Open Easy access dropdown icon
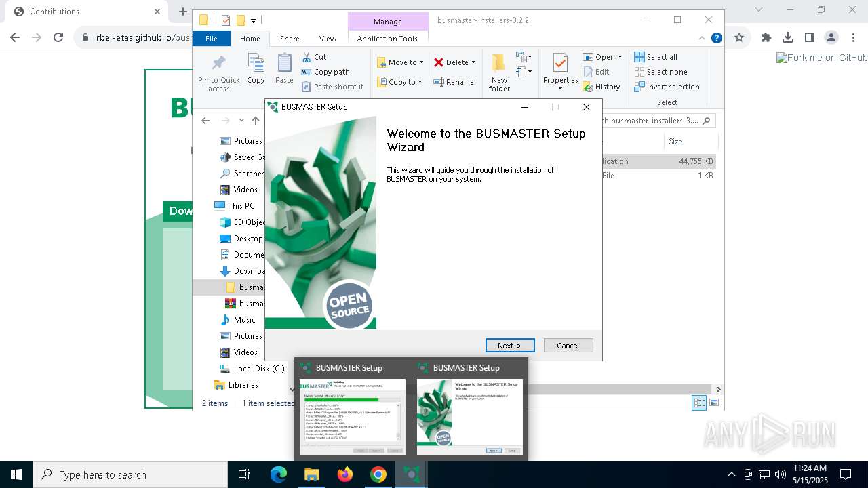Viewport: 868px width, 488px height. click(x=524, y=71)
